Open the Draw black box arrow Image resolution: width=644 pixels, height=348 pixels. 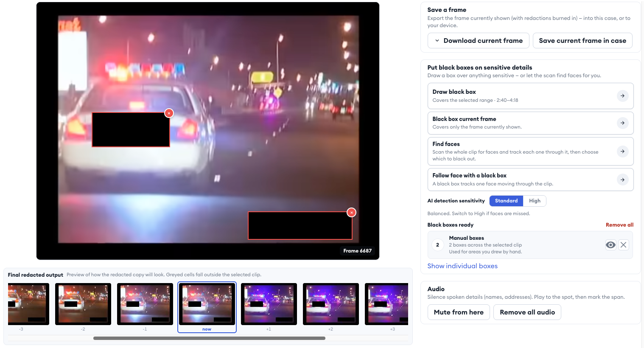point(622,96)
